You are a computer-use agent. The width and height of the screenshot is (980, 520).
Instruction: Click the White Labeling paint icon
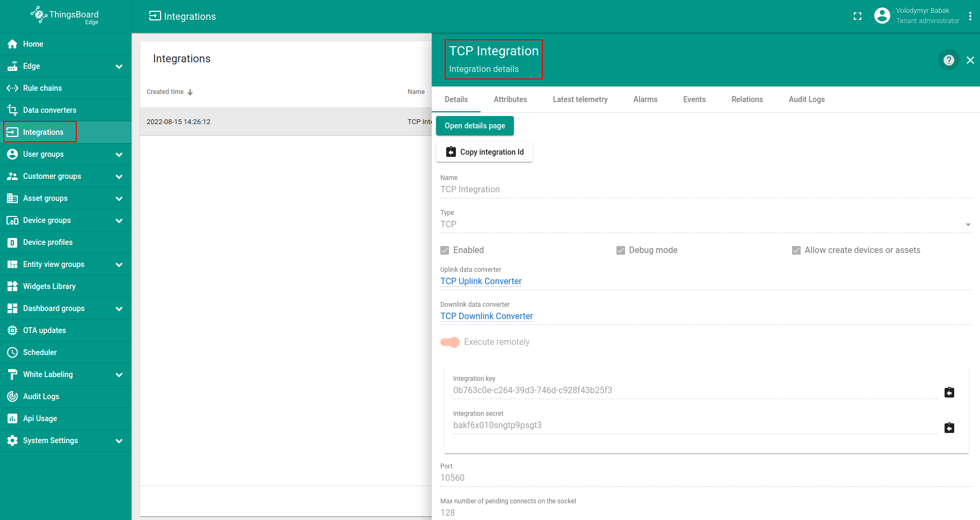[x=12, y=374]
